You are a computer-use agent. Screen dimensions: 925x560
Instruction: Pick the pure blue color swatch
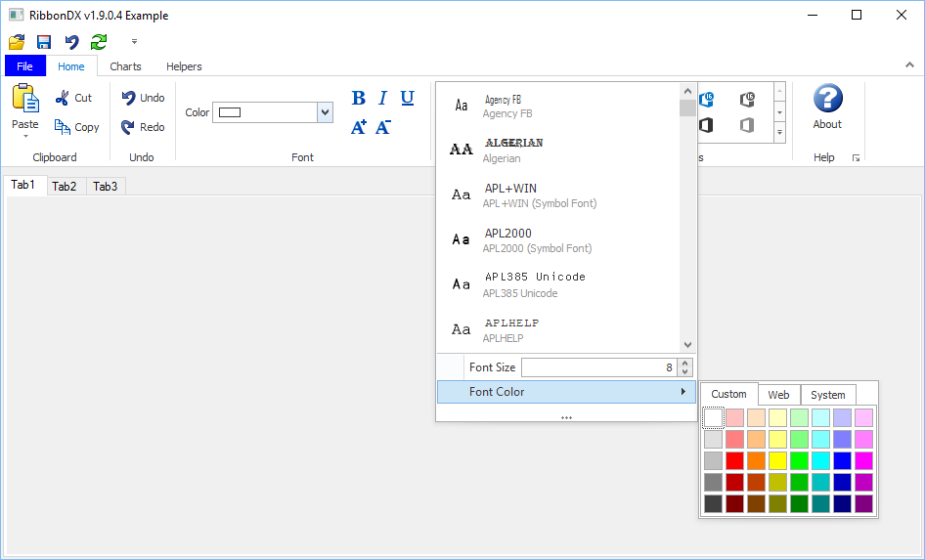coord(843,460)
